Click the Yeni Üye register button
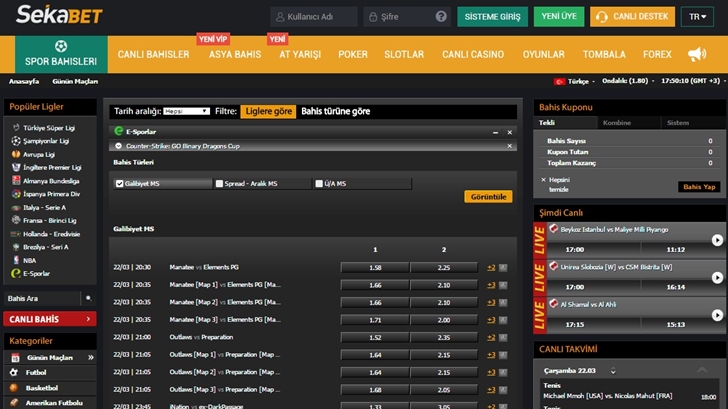 pos(559,17)
